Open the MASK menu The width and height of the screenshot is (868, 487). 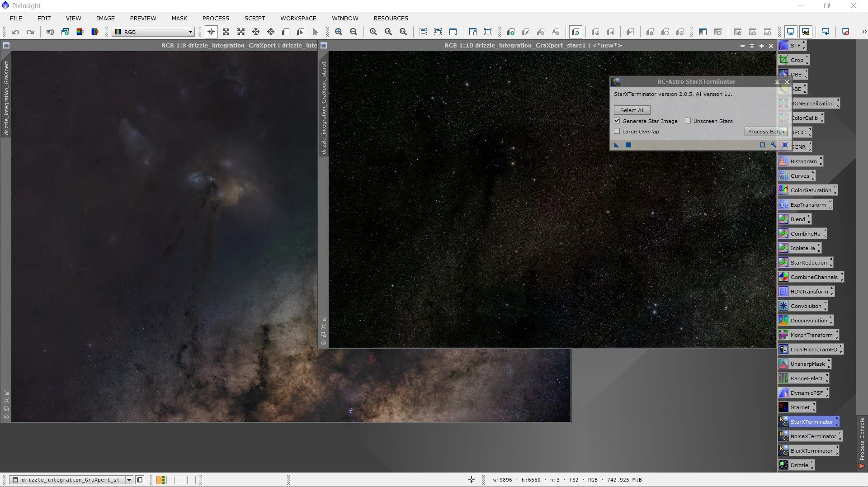[179, 18]
